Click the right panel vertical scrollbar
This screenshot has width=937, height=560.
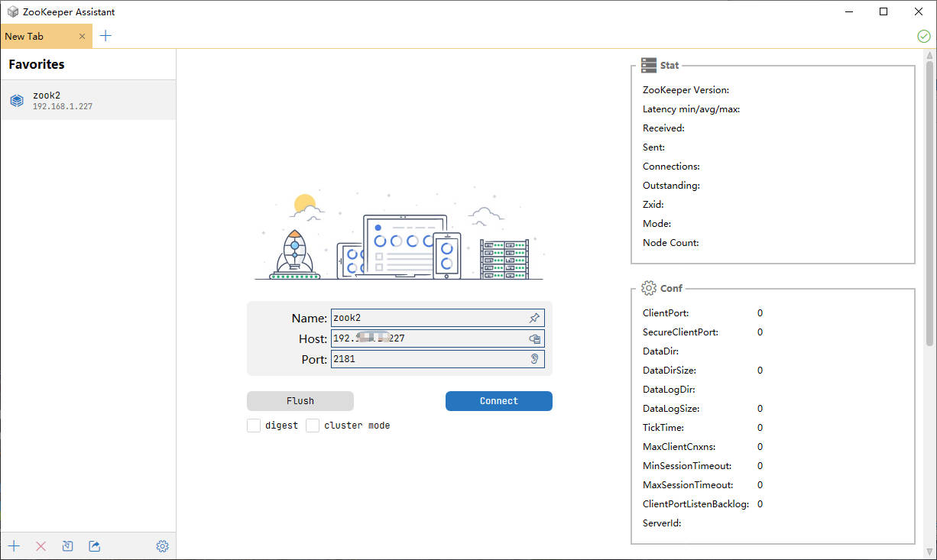929,202
